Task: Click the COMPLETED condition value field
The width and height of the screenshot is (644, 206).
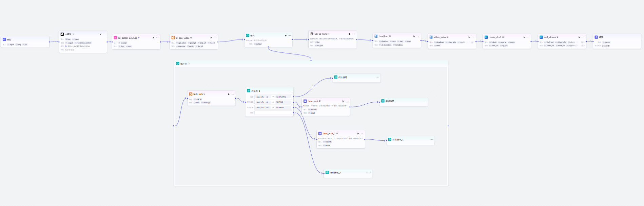Action: 283,97
